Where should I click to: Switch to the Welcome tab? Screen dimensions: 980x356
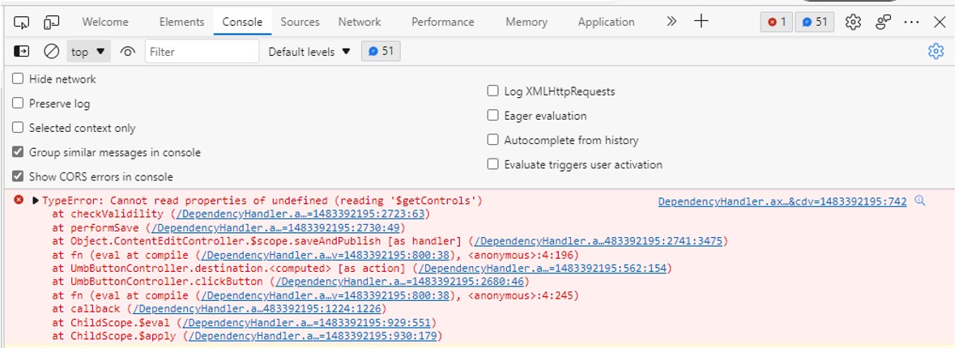click(105, 22)
